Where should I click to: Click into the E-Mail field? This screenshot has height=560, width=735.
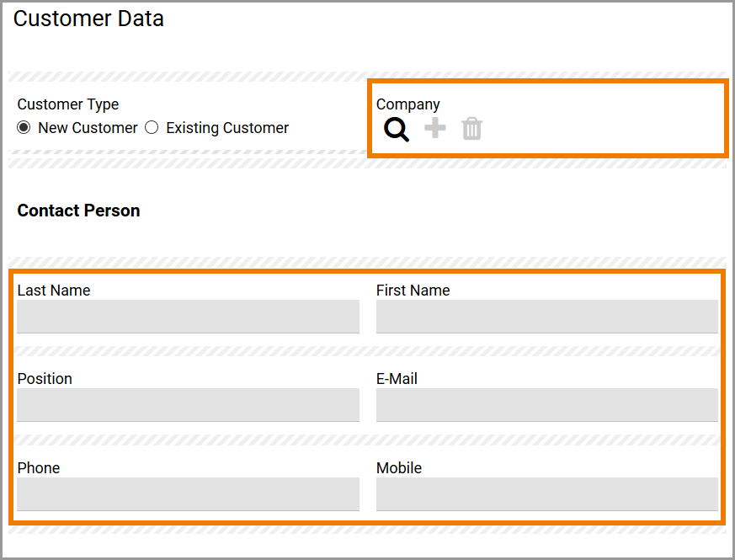(x=547, y=405)
